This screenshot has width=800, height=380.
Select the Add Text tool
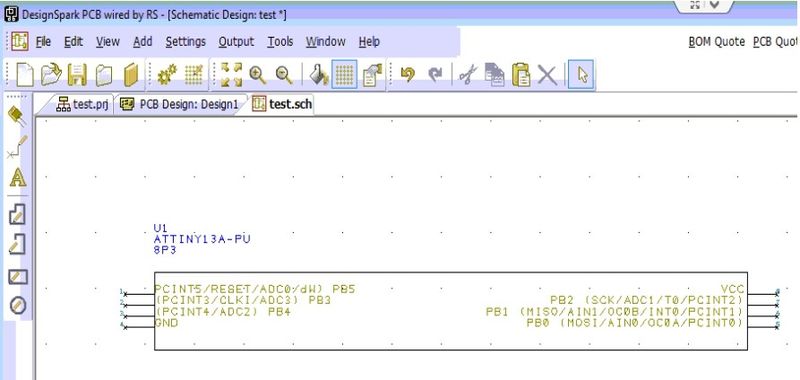tap(18, 179)
